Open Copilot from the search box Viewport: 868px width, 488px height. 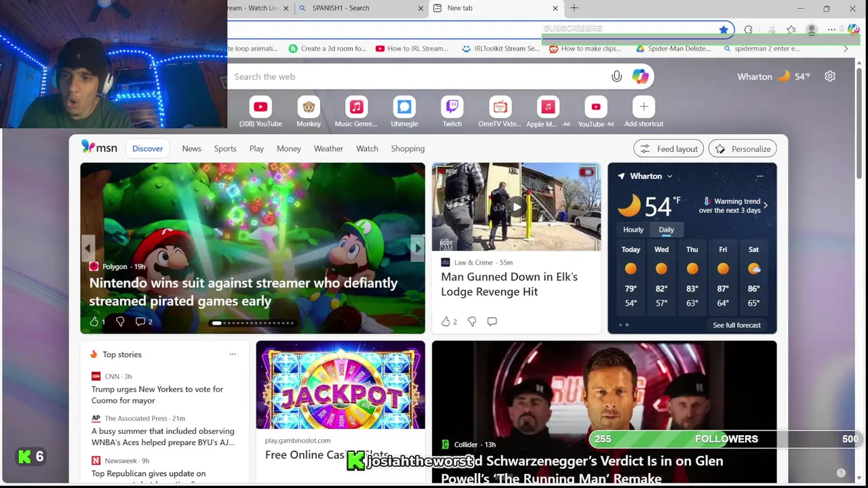coord(640,77)
